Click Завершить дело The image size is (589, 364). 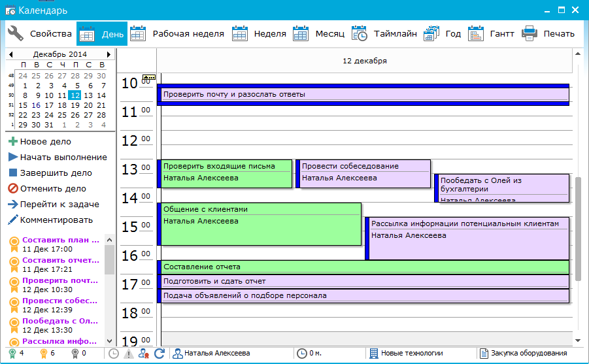point(50,173)
